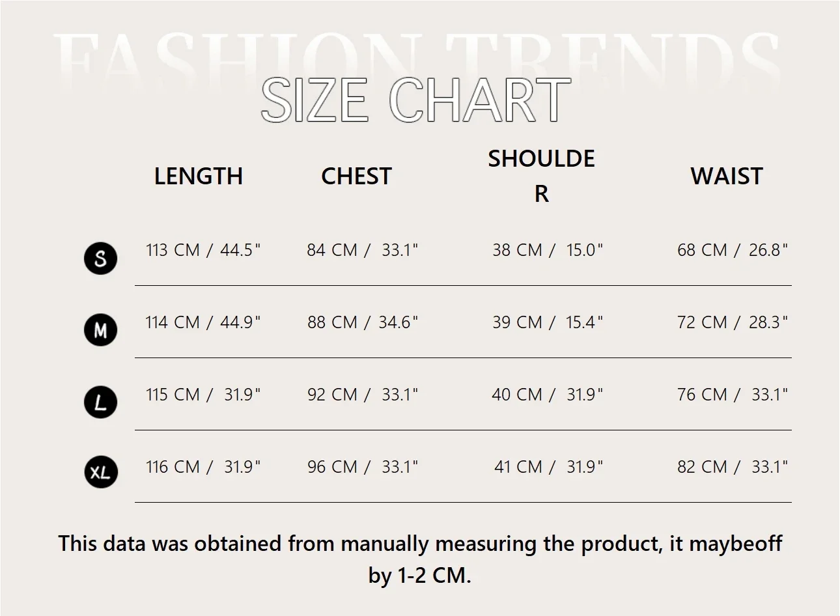The image size is (840, 616).
Task: Select the 114 CM / 44.9" length value
Action: 203,322
